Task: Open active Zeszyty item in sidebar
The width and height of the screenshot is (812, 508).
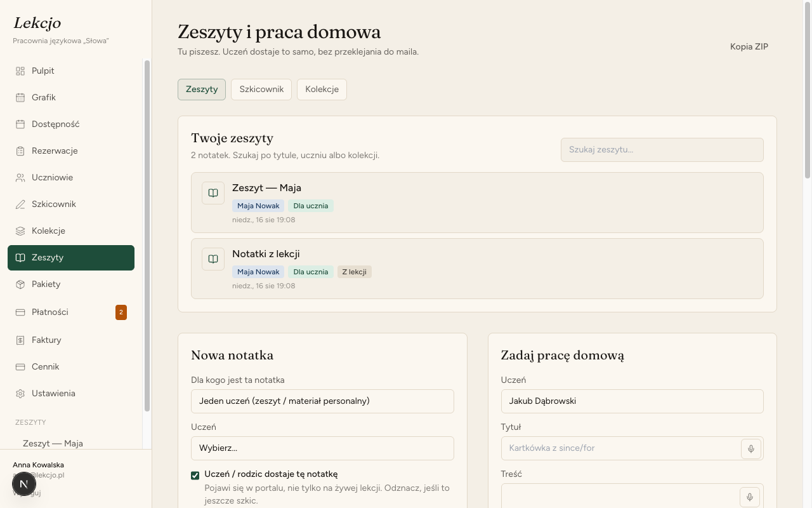Action: tap(71, 258)
